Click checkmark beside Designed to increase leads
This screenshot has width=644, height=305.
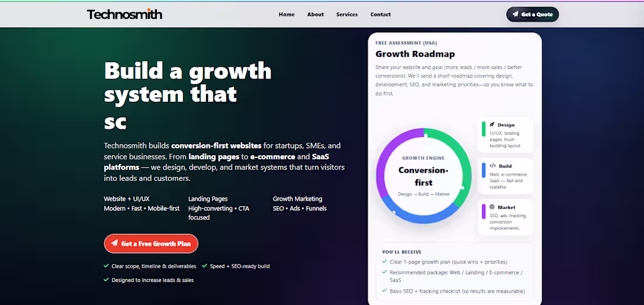click(107, 280)
